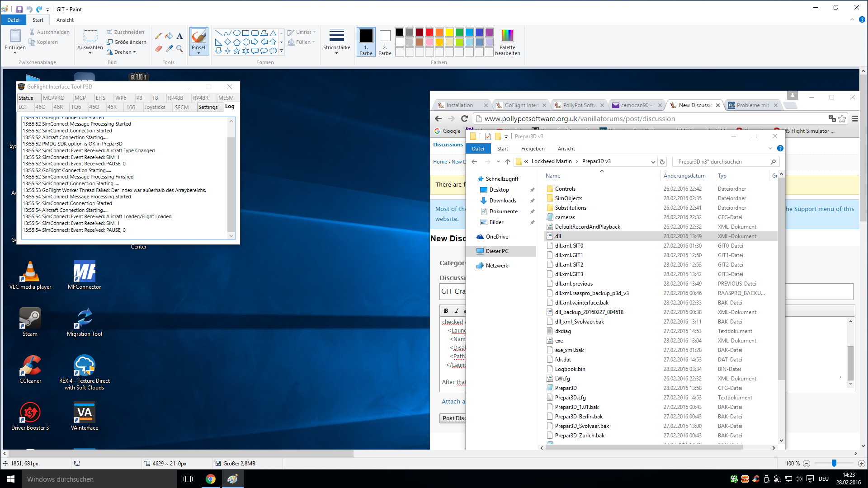The width and height of the screenshot is (868, 488).
Task: Activate 1. Farbe color slot
Action: tap(366, 42)
